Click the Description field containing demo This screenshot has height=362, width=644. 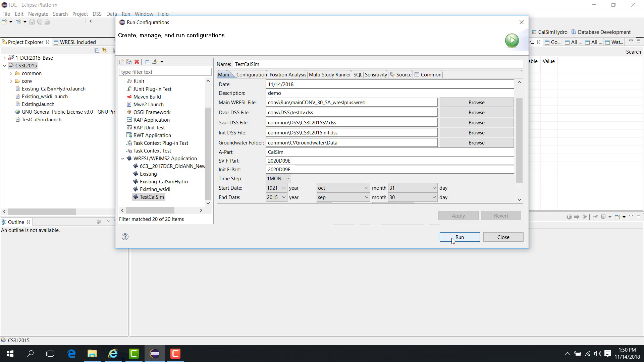click(x=390, y=93)
